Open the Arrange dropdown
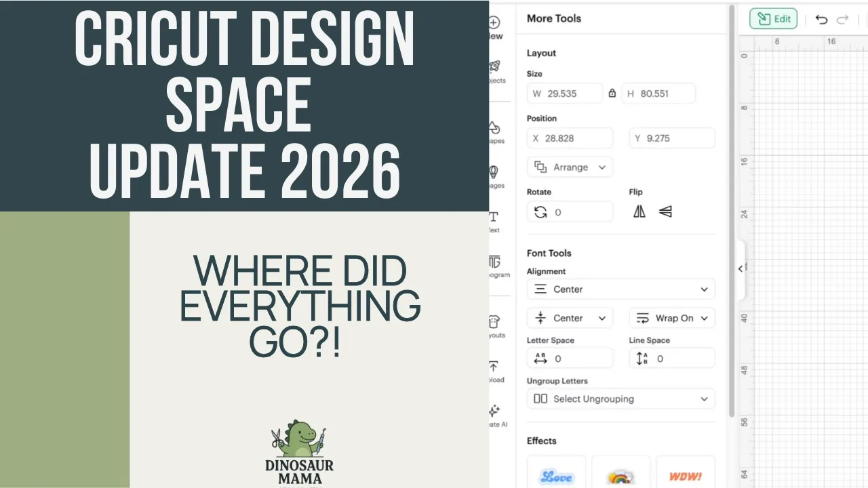The width and height of the screenshot is (868, 488). [570, 167]
